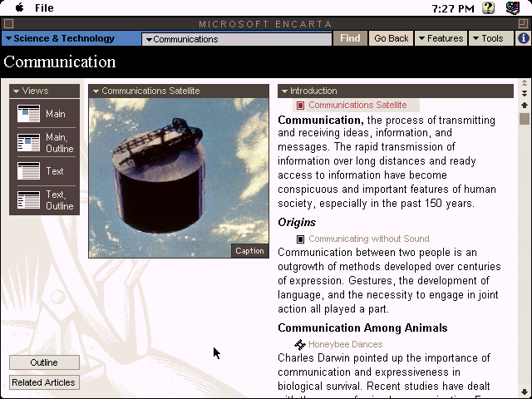Click the Find button
The width and height of the screenshot is (532, 399).
pyautogui.click(x=350, y=38)
